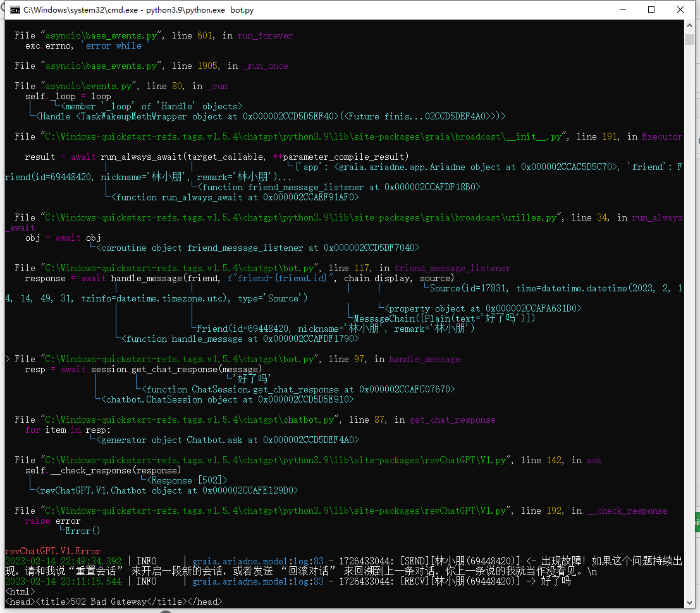Screen dimensions: 700x613
Task: Click '<function handle_message at' line
Action: pyautogui.click(x=240, y=339)
